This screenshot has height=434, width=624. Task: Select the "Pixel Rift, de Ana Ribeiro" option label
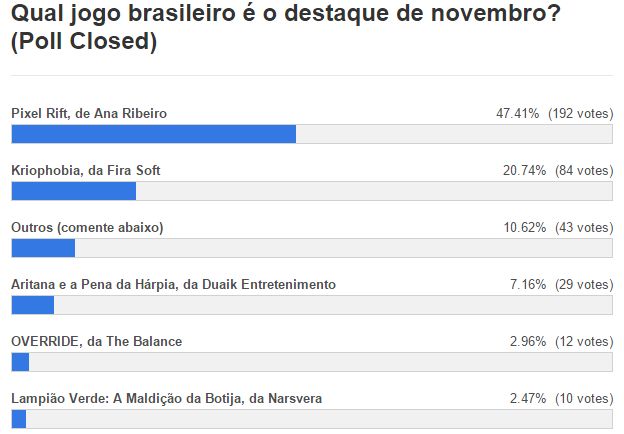pos(89,114)
